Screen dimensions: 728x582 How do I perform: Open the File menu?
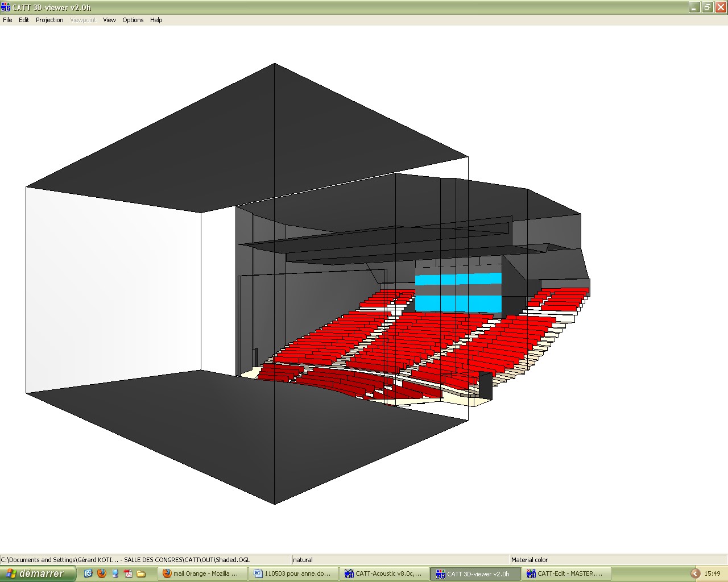tap(7, 20)
